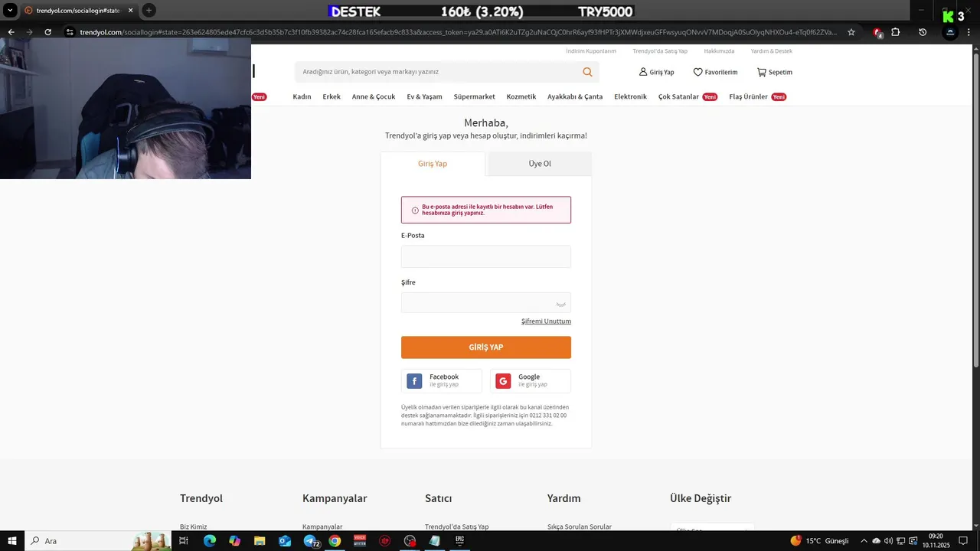
Task: Click the orange search magnifier icon
Action: pyautogui.click(x=587, y=72)
